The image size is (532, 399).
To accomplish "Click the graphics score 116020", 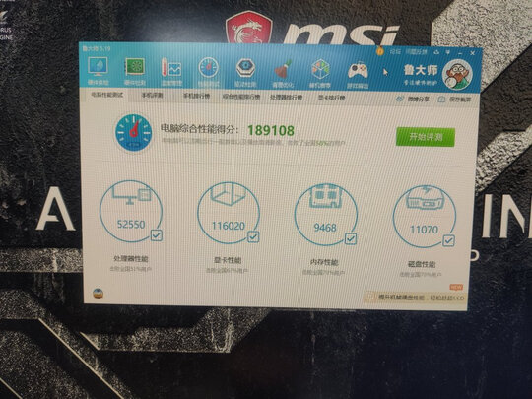I will [229, 226].
